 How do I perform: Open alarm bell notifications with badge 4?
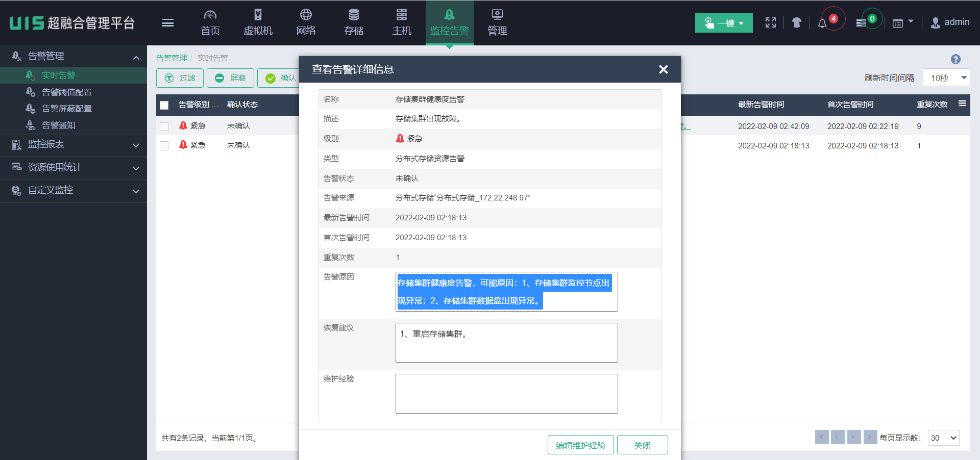point(822,23)
